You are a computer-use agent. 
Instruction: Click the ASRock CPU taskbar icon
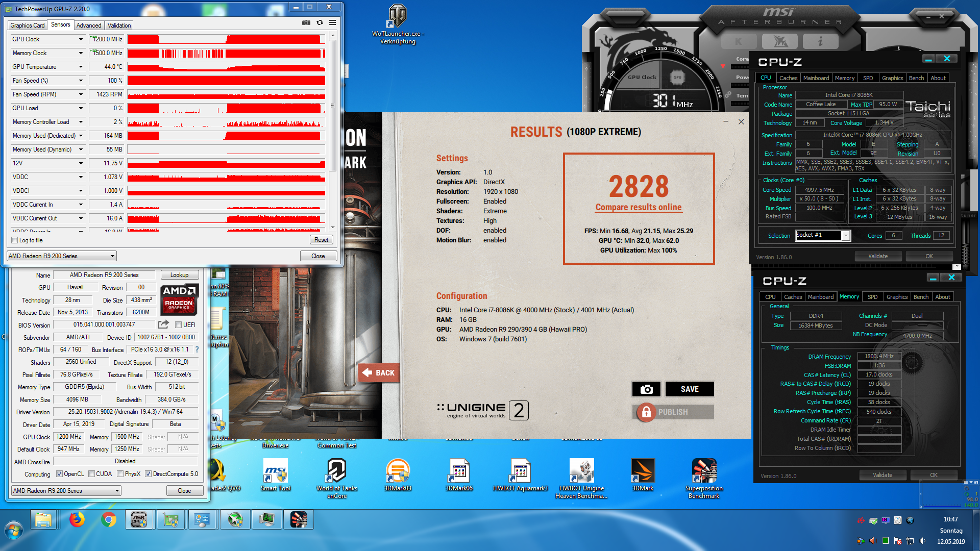139,520
